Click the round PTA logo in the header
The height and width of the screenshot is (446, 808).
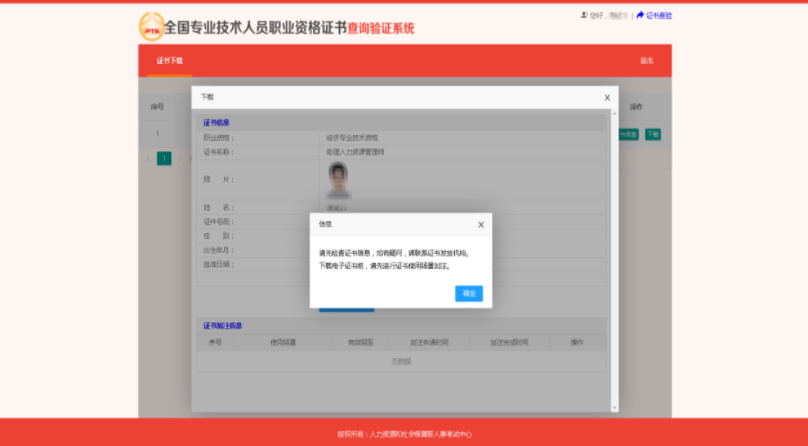[x=152, y=27]
